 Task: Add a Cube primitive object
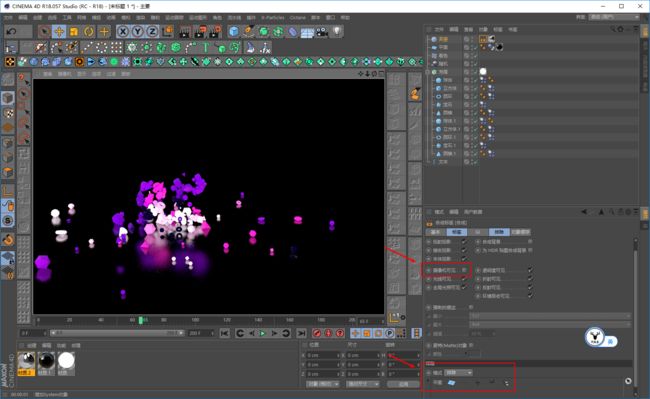coord(234,31)
